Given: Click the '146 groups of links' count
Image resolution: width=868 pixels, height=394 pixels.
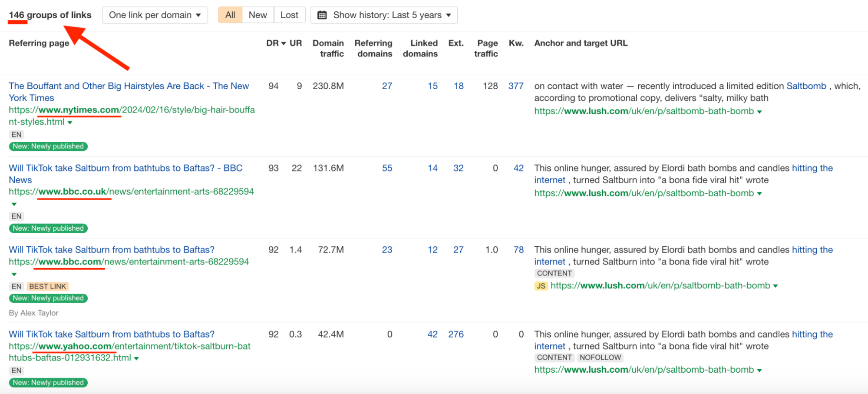Looking at the screenshot, I should [50, 15].
